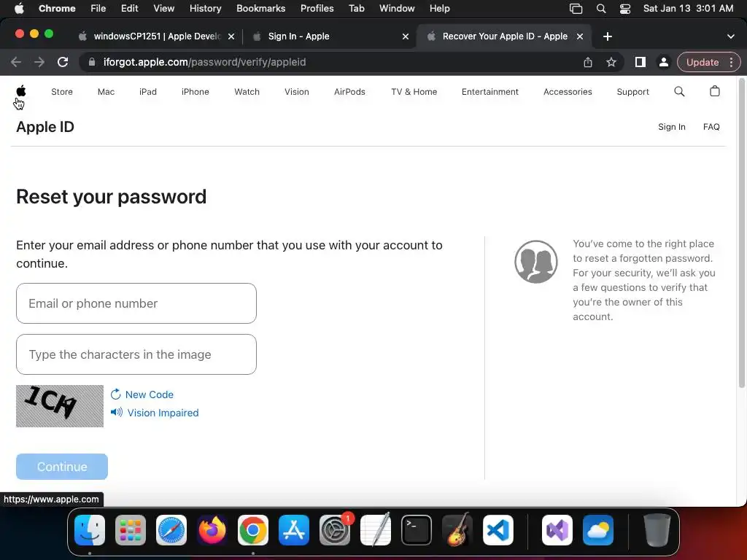Close the Sign In - Apple tab

pos(406,36)
